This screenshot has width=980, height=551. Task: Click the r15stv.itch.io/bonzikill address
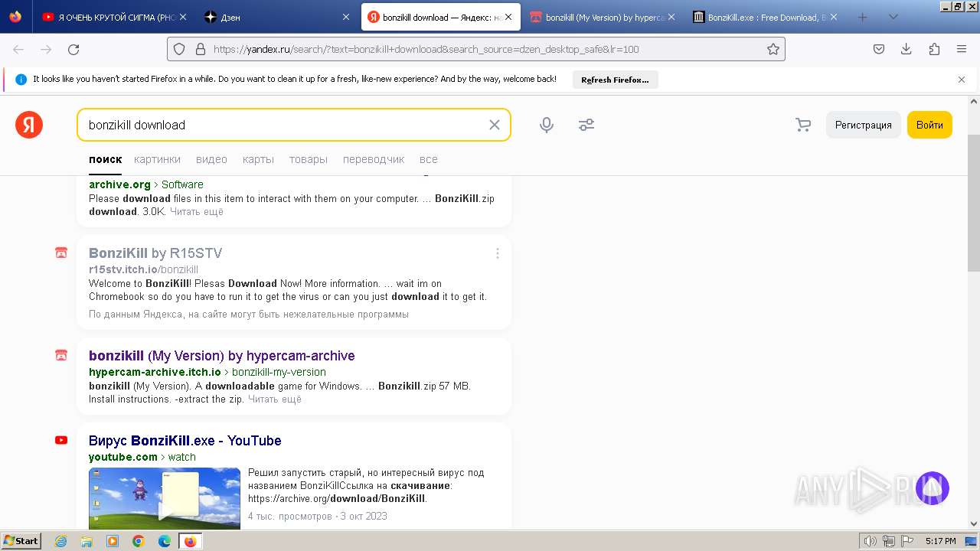143,269
